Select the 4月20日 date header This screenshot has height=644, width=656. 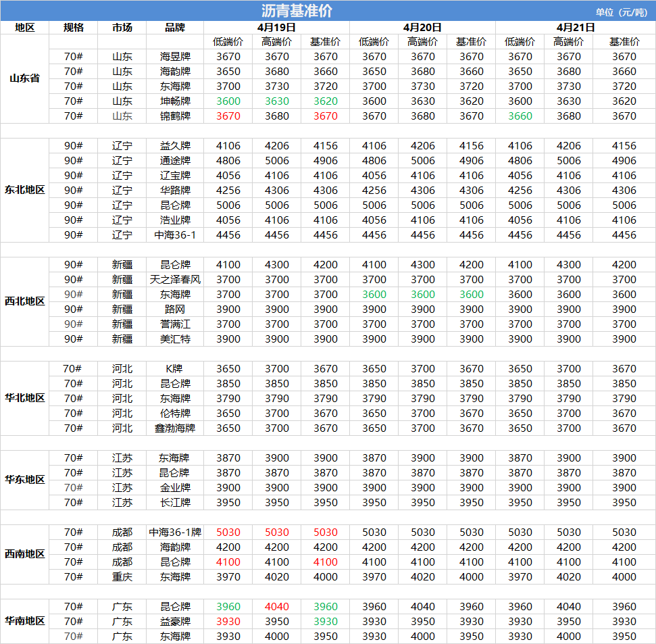click(x=422, y=28)
